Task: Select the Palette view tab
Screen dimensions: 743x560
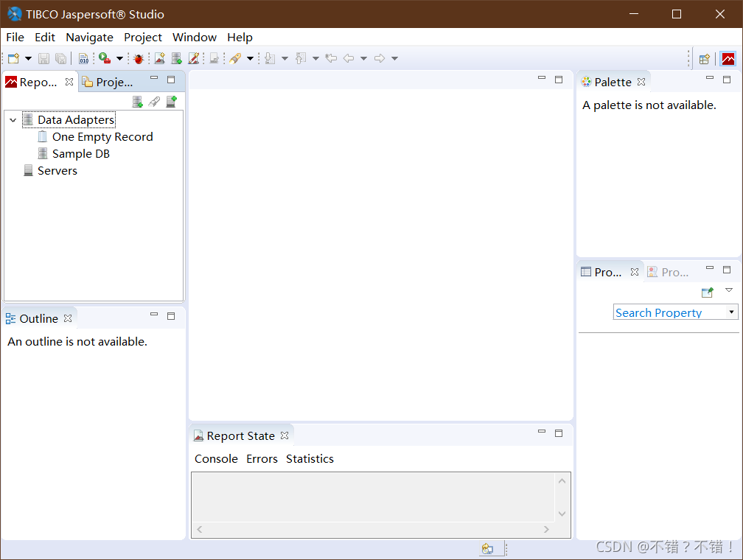Action: (613, 83)
